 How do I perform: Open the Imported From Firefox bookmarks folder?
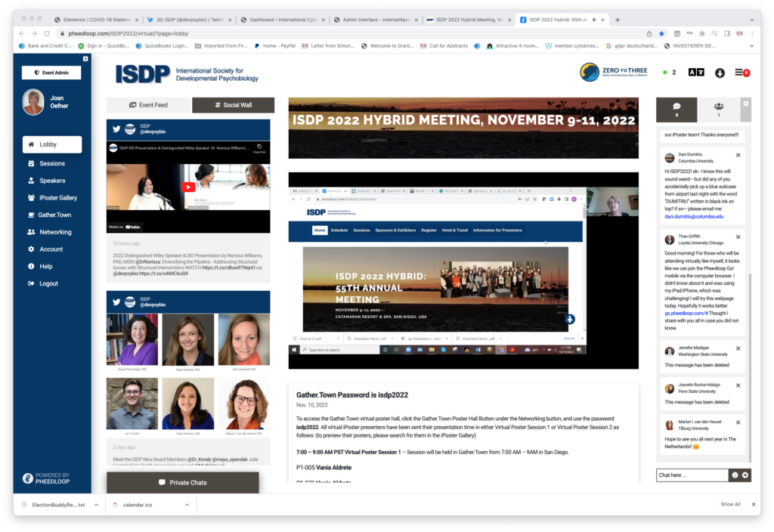click(221, 46)
